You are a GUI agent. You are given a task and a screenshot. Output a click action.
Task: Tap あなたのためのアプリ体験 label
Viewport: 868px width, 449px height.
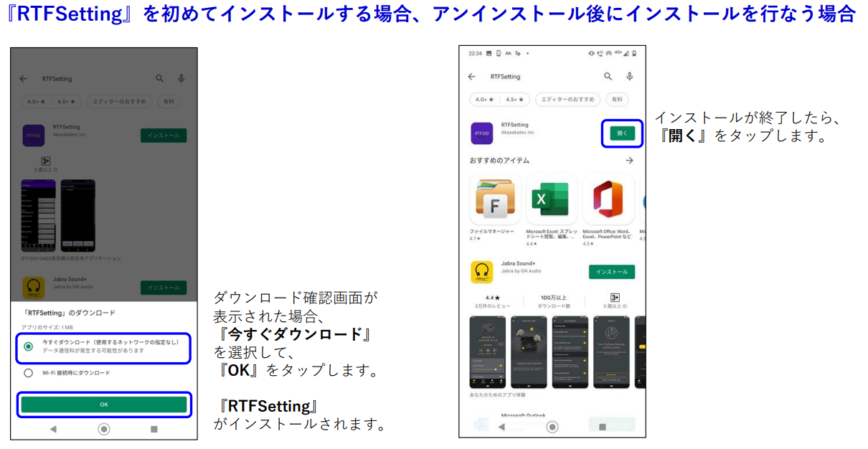click(x=498, y=394)
